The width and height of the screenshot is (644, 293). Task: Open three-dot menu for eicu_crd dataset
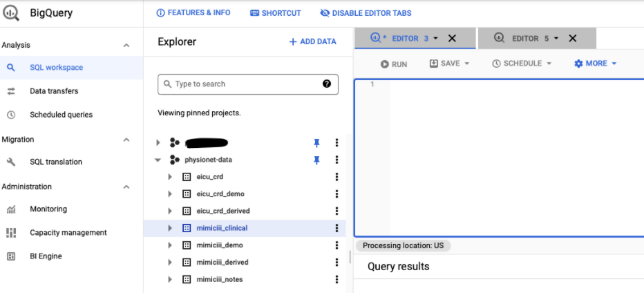337,177
